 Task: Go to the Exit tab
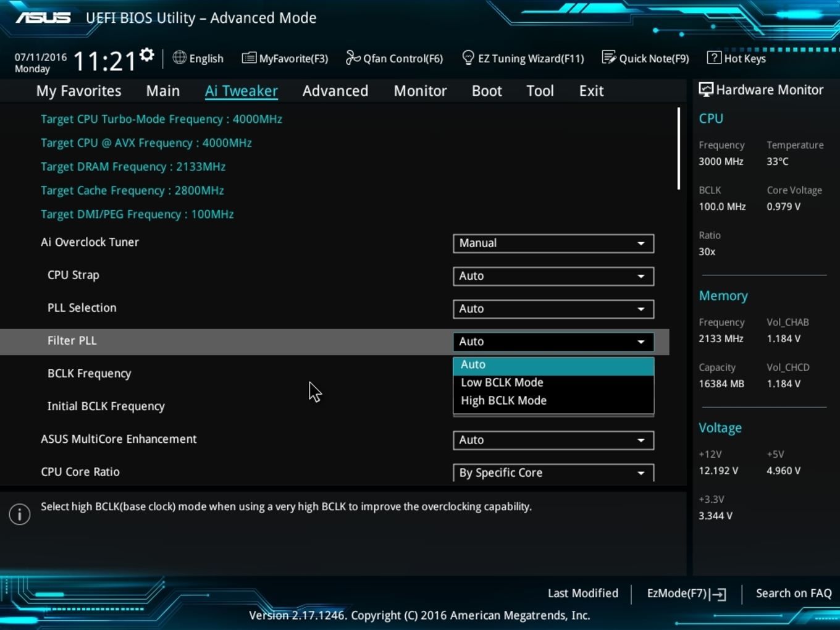pyautogui.click(x=591, y=91)
